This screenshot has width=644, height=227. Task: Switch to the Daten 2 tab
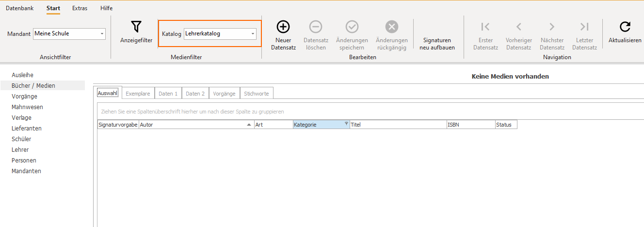(x=195, y=94)
